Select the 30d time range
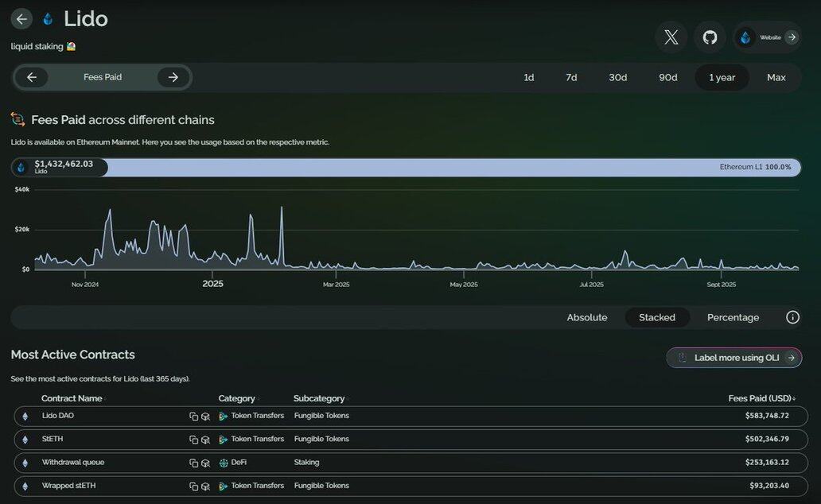Image resolution: width=821 pixels, height=504 pixels. click(617, 77)
